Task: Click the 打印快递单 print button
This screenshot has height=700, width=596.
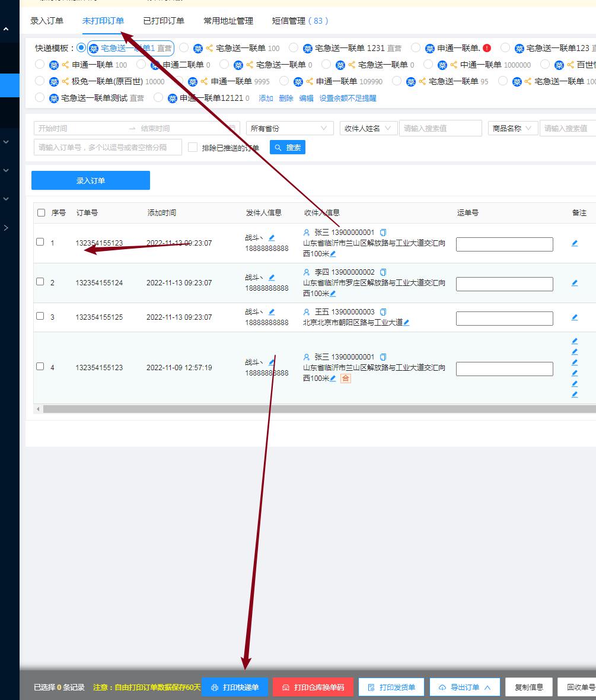Action: [235, 686]
